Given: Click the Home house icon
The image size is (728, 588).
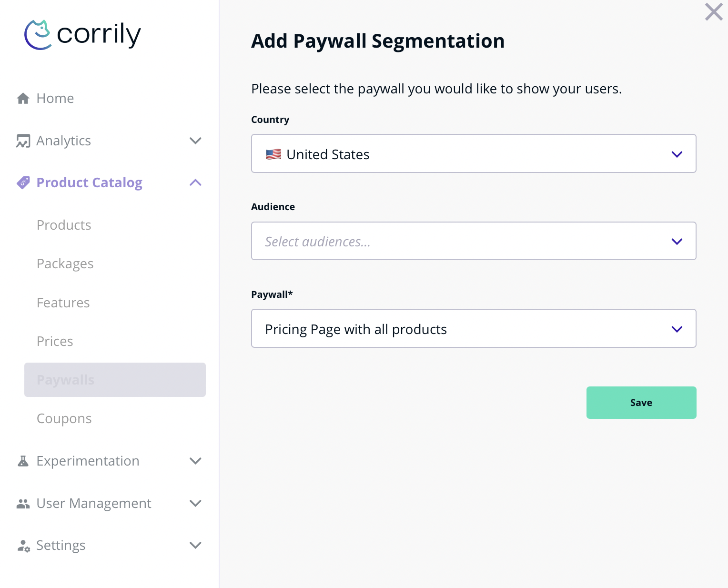Looking at the screenshot, I should [x=23, y=98].
